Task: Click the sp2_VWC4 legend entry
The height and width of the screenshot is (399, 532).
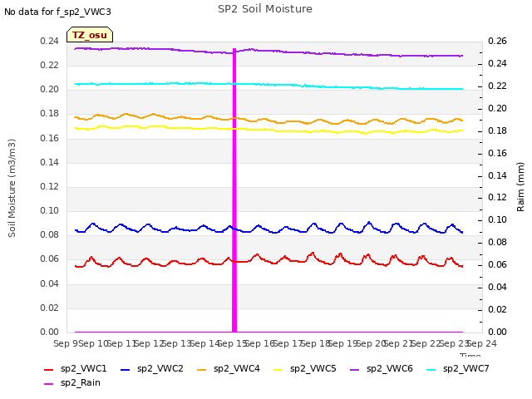Action: (229, 369)
